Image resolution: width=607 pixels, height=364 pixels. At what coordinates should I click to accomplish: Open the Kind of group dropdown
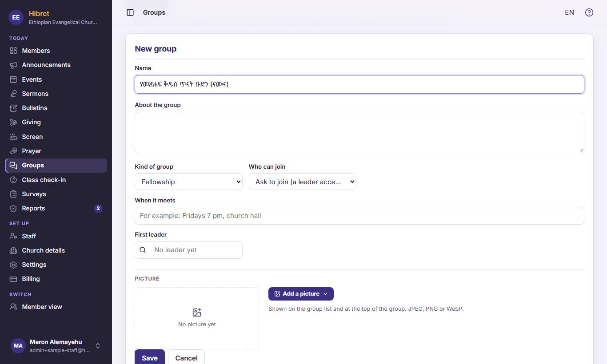[188, 182]
